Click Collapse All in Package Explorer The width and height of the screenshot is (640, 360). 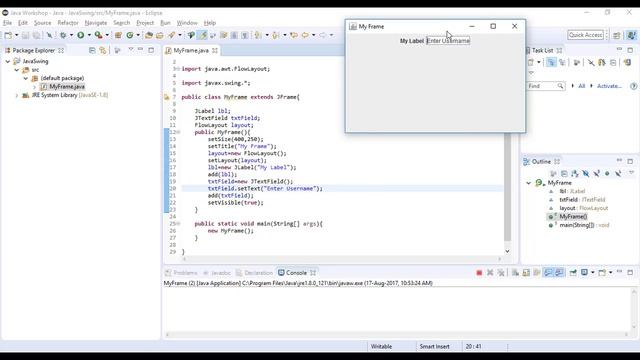[92, 50]
